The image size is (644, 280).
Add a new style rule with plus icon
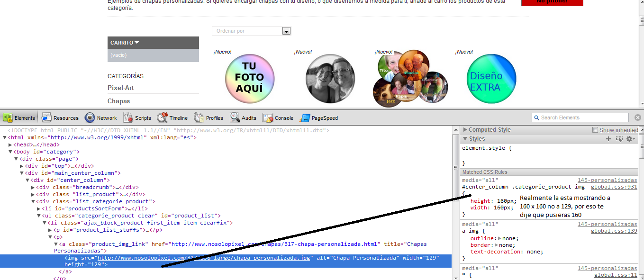pyautogui.click(x=608, y=139)
